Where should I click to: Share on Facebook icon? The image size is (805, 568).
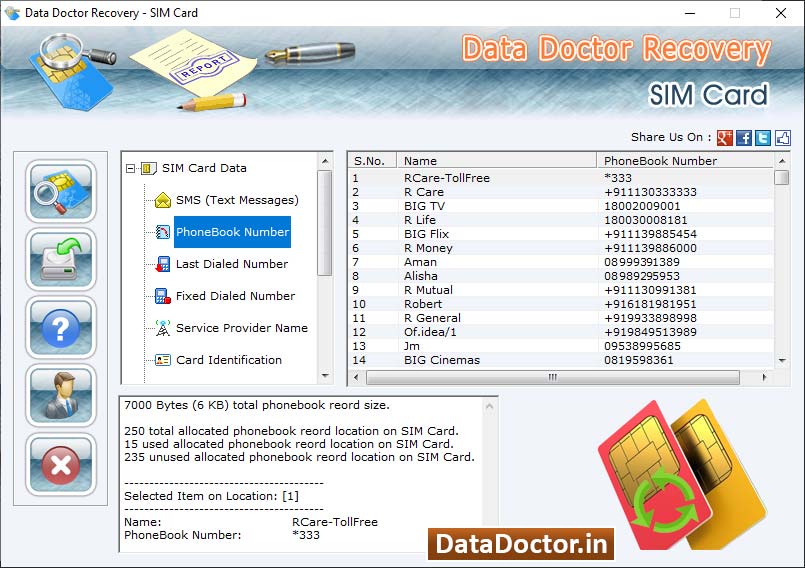coord(744,138)
